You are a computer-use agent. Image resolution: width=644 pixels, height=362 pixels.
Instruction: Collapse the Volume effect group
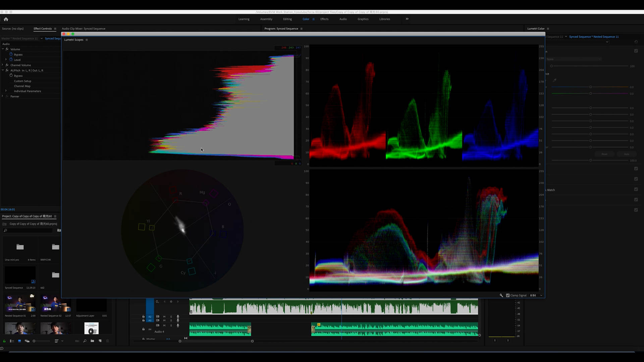[x=3, y=49]
